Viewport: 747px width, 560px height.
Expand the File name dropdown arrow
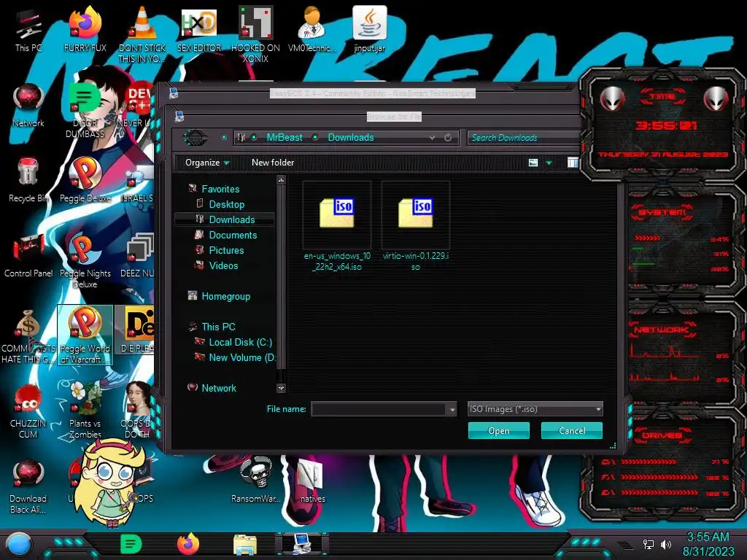pyautogui.click(x=452, y=409)
